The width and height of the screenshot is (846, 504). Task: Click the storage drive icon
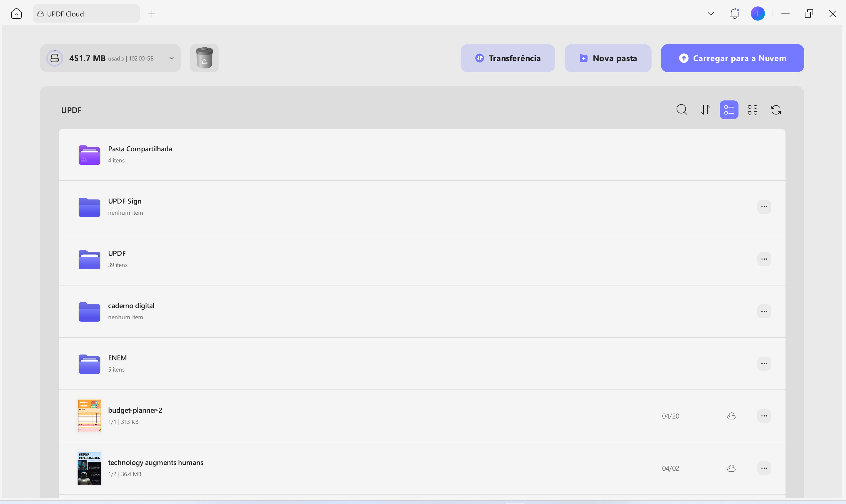[x=55, y=58]
